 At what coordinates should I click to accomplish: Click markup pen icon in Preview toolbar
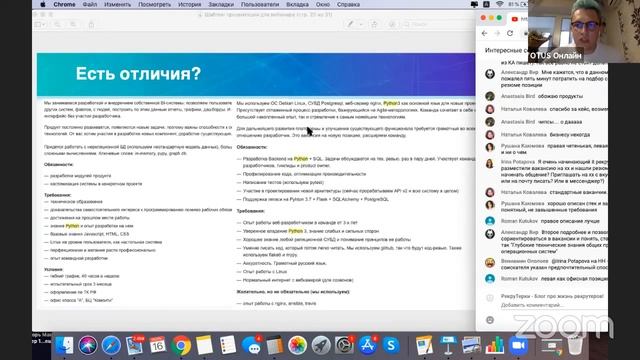pos(350,24)
